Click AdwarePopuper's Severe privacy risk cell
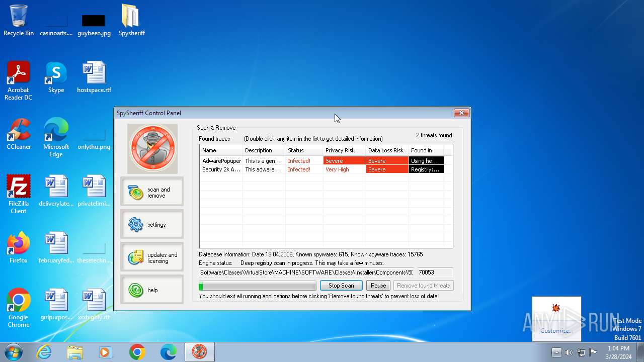644x362 pixels. click(344, 161)
